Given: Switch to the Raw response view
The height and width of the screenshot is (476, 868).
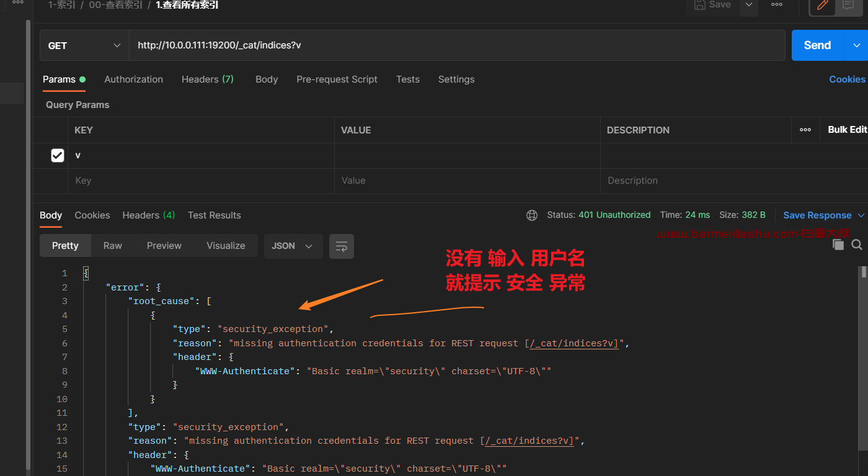Looking at the screenshot, I should pos(113,246).
